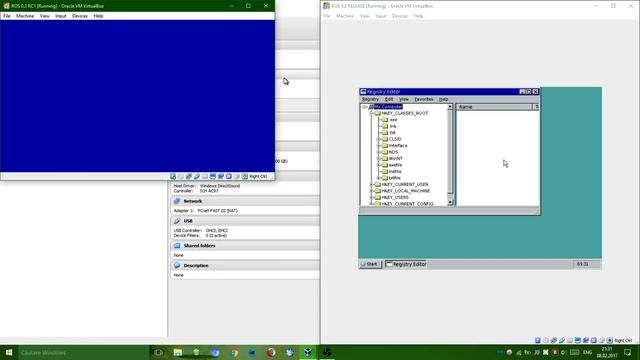
Task: Click OBS icon on Windows taskbar
Action: [327, 352]
